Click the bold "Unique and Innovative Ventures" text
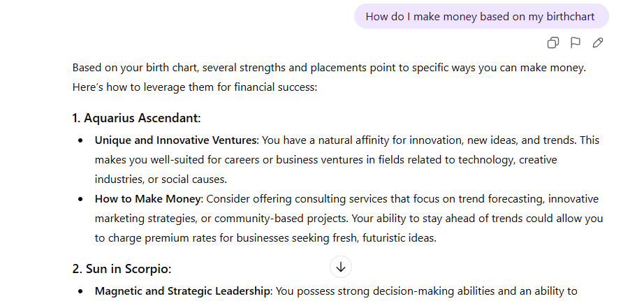 coord(176,140)
